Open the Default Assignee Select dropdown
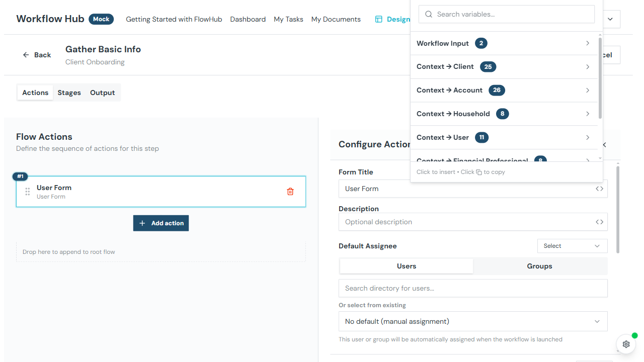 point(572,246)
